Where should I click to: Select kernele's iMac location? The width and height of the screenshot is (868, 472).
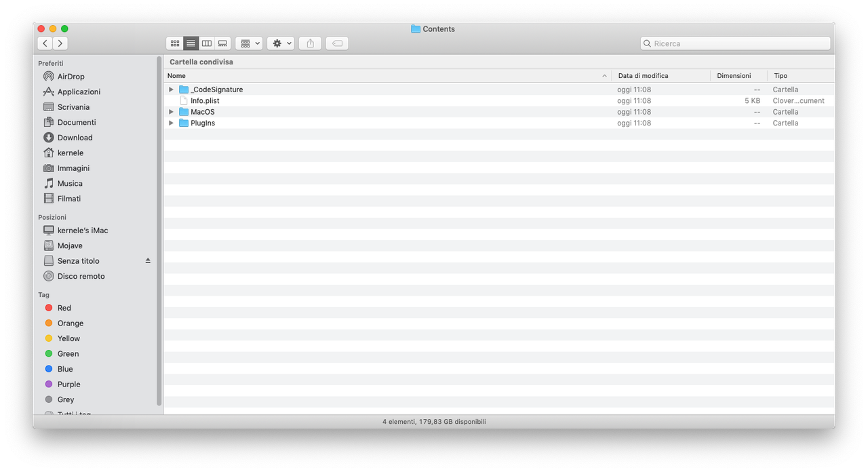(83, 231)
